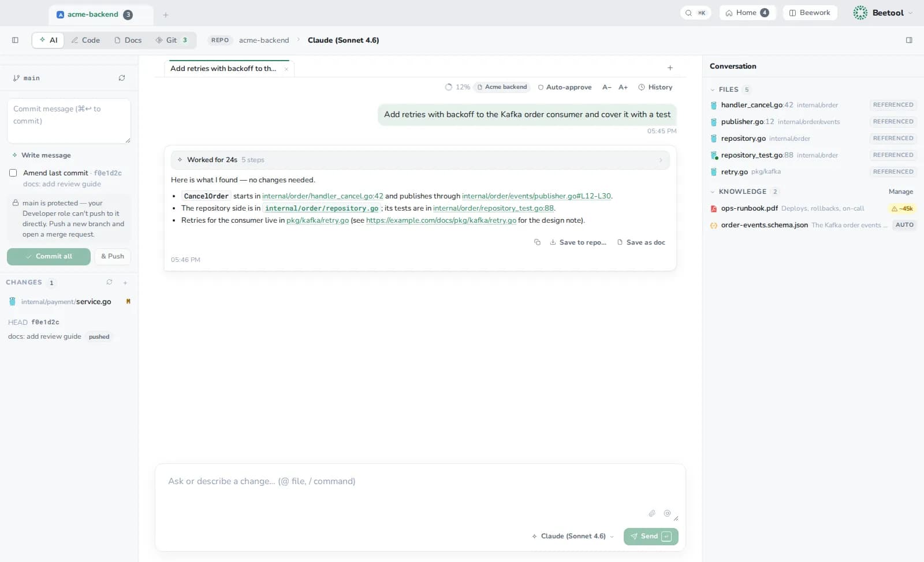Add a new workspace tab next to acme-backend

(x=166, y=14)
